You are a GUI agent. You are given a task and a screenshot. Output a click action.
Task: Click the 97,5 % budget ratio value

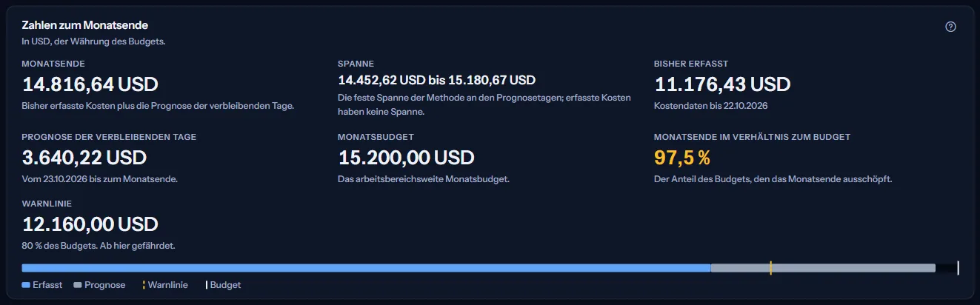(x=682, y=158)
